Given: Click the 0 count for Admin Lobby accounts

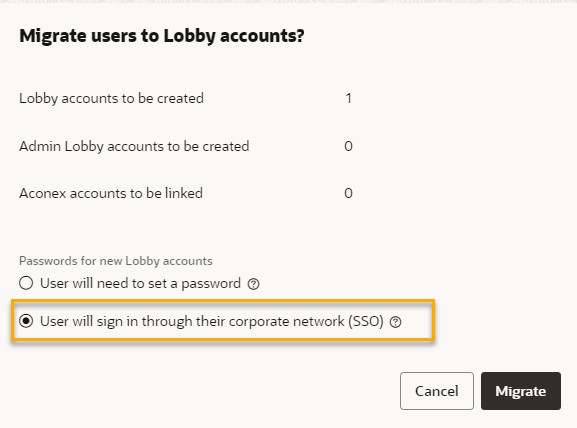Looking at the screenshot, I should coord(348,146).
